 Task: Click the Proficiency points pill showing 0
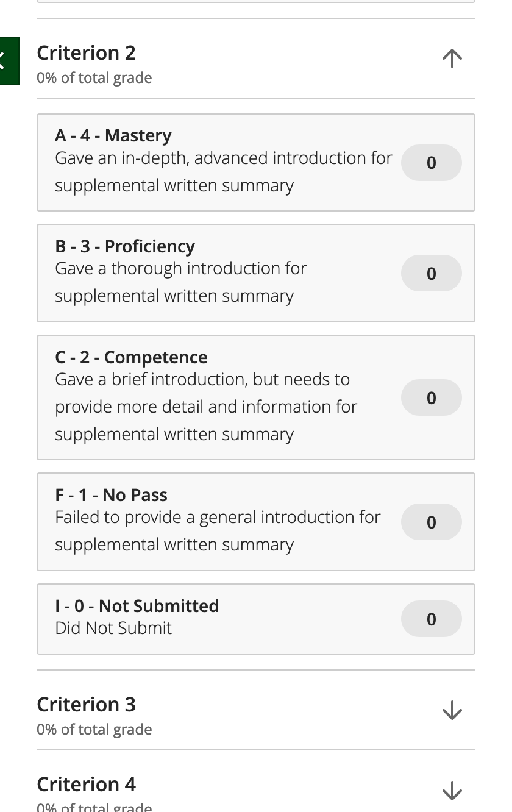[432, 273]
